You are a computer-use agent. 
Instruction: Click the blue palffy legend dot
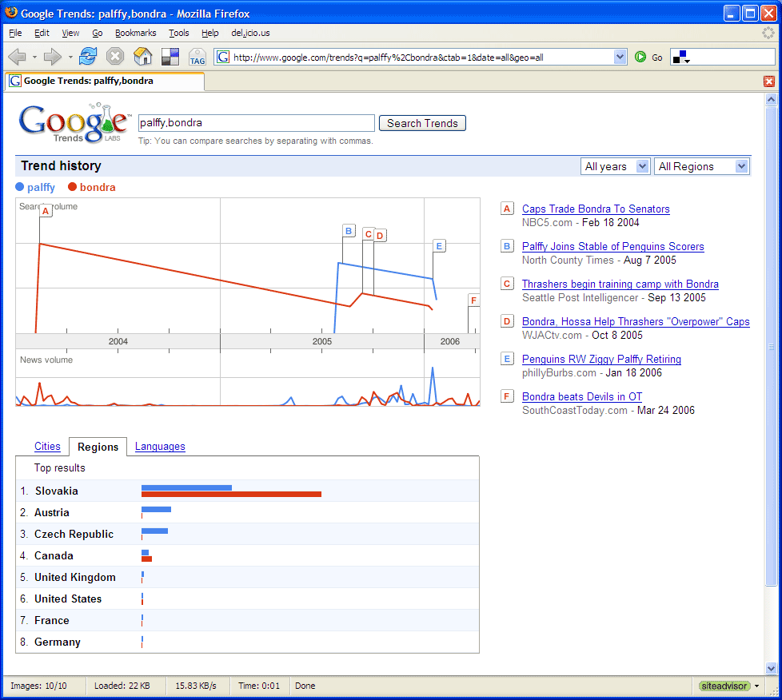click(x=19, y=187)
